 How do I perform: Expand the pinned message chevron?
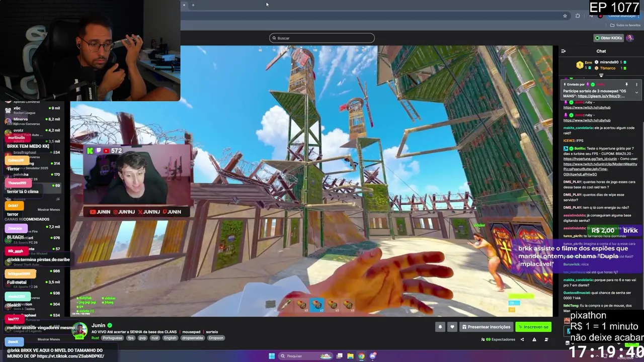coord(636,93)
